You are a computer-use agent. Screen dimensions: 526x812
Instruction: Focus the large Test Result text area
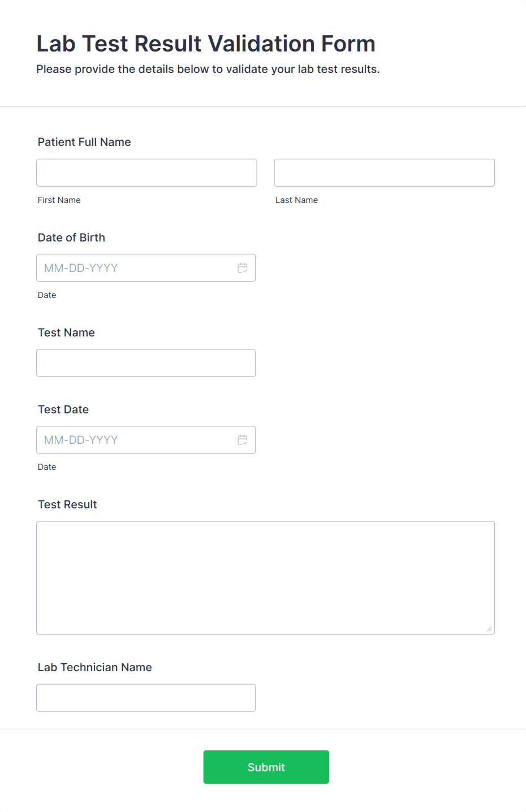(x=265, y=577)
